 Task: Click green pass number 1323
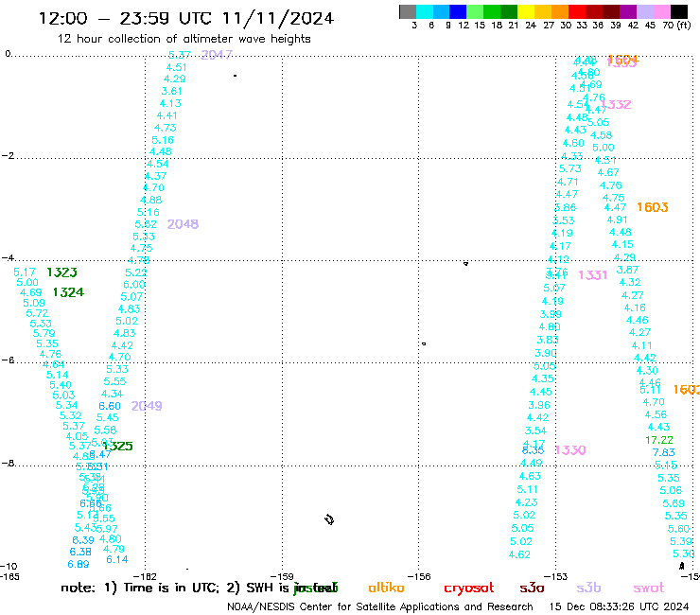(x=61, y=272)
